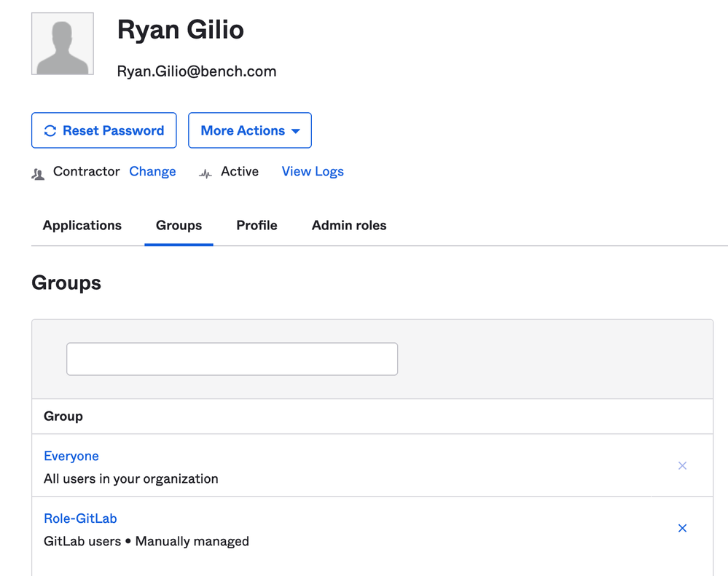Click the user avatar placeholder image
This screenshot has width=728, height=576.
[x=63, y=44]
